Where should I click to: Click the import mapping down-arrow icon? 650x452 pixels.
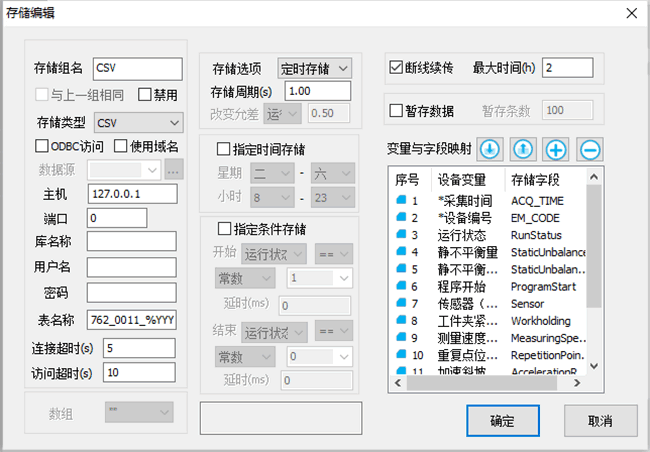[489, 149]
